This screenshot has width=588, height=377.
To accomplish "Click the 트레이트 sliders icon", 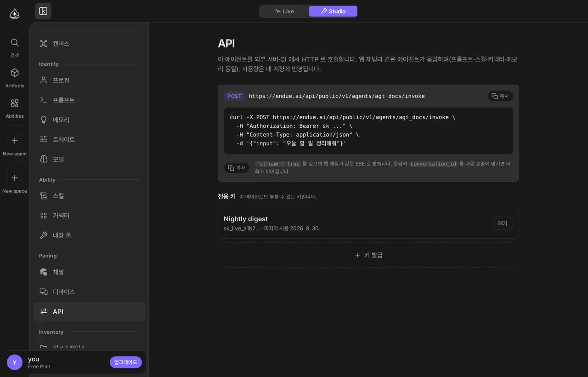I will (x=44, y=139).
